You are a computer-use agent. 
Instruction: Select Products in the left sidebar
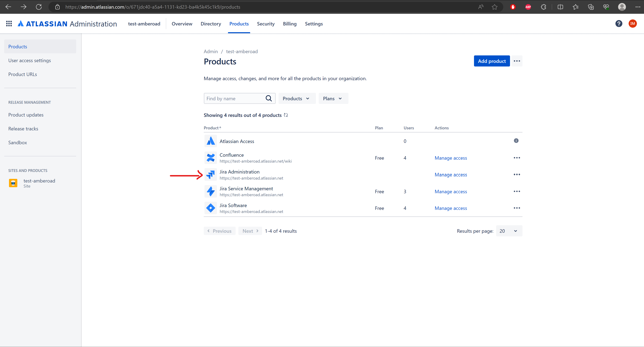40,47
